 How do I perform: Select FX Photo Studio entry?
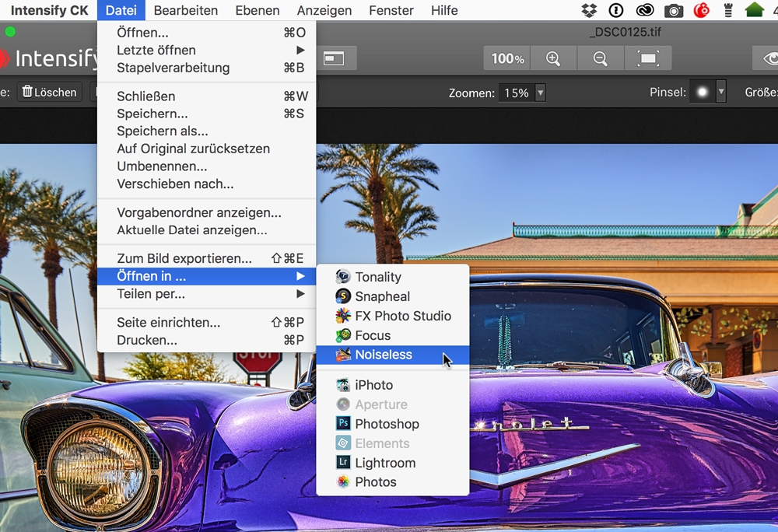tap(392, 316)
